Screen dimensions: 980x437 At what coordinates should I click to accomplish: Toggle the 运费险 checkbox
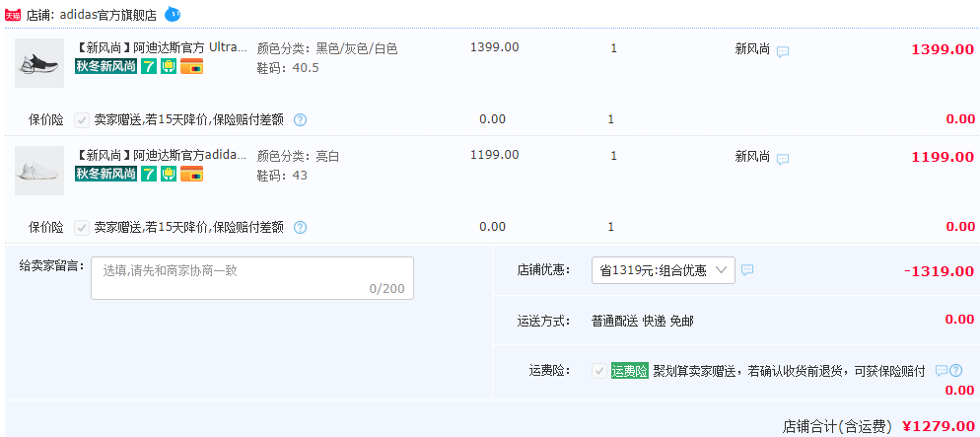coord(599,370)
